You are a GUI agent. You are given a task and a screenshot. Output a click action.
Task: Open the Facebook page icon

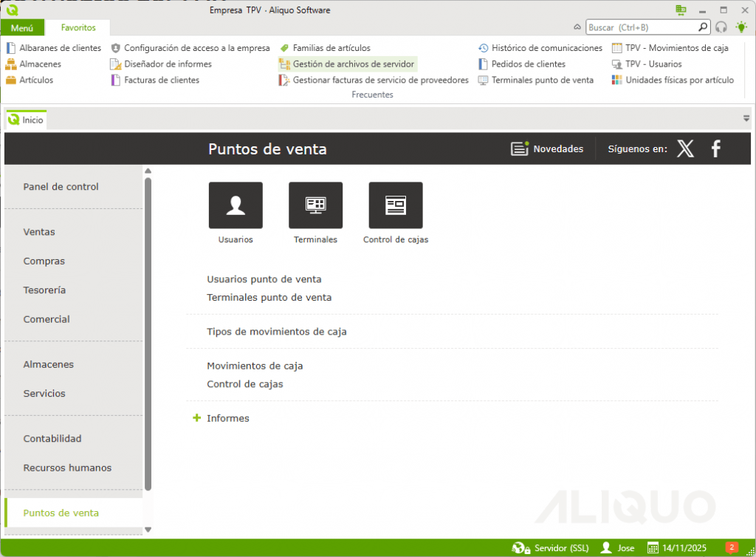(715, 149)
